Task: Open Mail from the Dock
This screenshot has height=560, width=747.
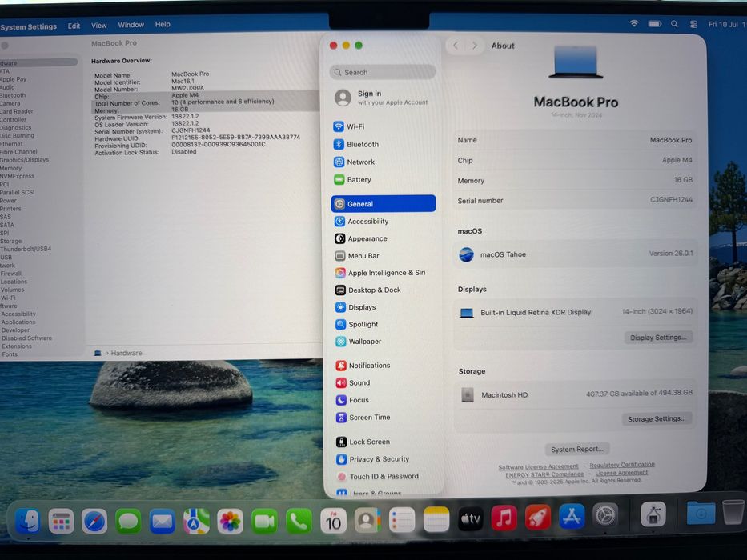Action: [162, 522]
